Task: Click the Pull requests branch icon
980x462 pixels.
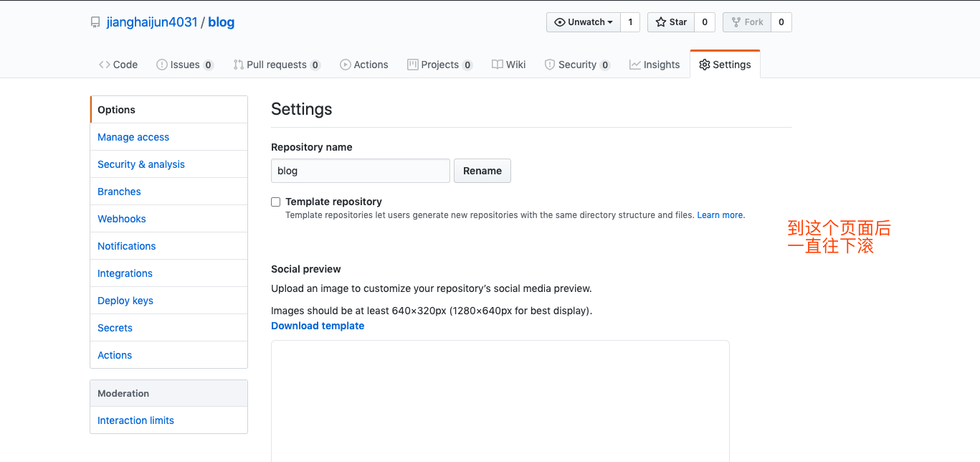Action: point(238,65)
